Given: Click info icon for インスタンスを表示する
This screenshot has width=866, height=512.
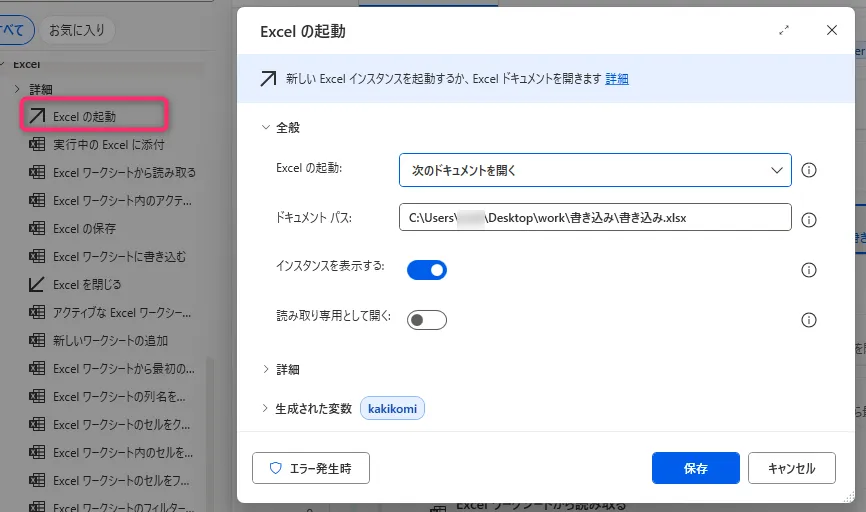Looking at the screenshot, I should (810, 270).
